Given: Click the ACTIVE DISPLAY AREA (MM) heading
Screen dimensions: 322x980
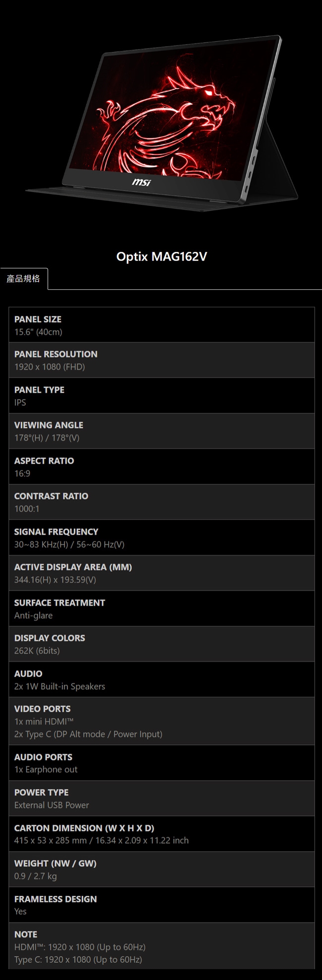Looking at the screenshot, I should pos(73,567).
